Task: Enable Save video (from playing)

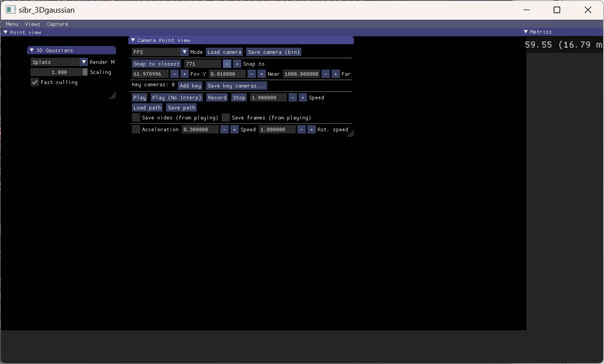Action: point(136,117)
